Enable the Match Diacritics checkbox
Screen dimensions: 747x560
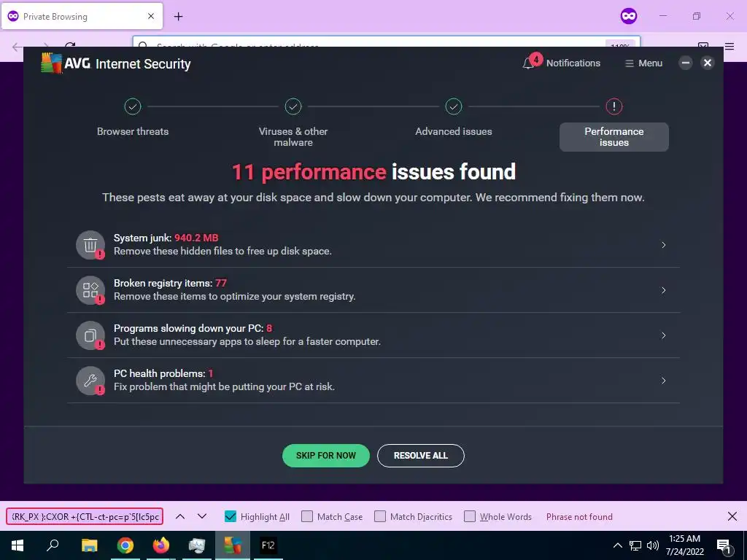coord(379,517)
